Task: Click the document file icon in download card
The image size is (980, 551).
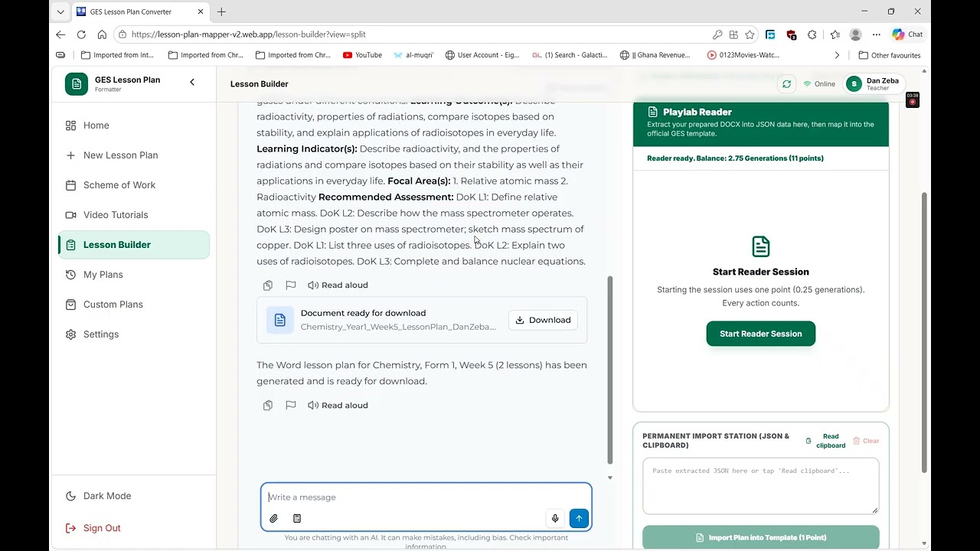Action: tap(280, 320)
